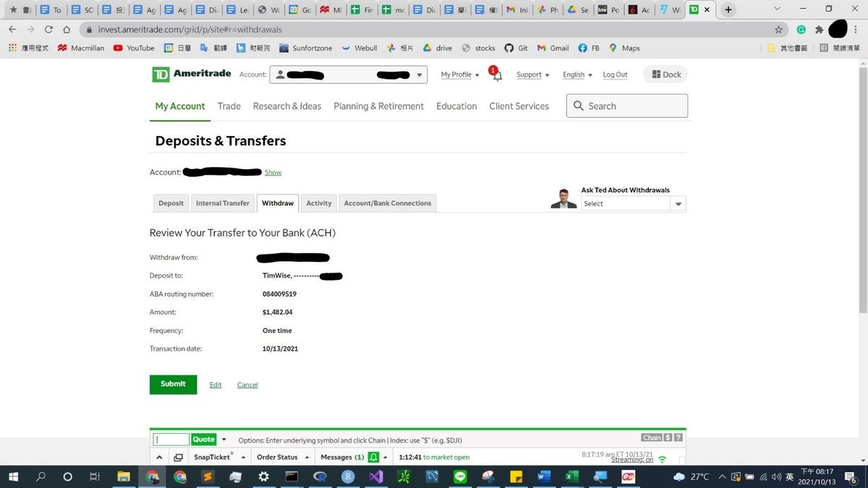Open the Client Services menu
Screen dimensions: 868x488
519,106
